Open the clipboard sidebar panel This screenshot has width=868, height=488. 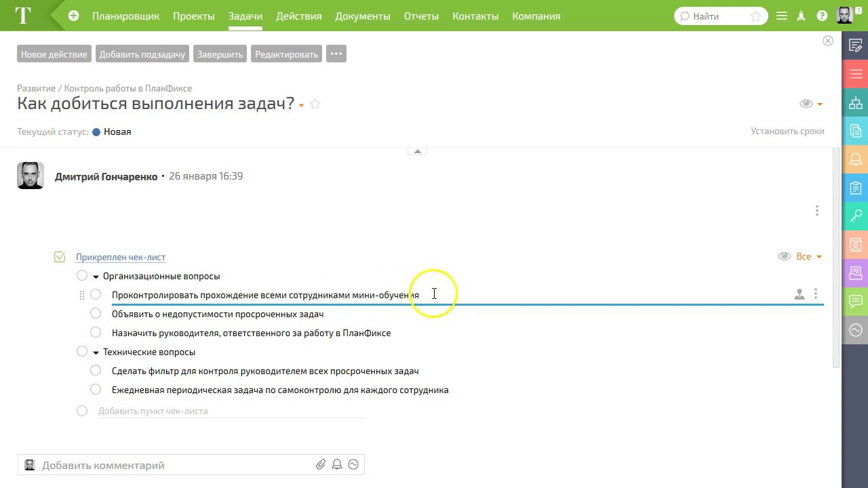855,188
